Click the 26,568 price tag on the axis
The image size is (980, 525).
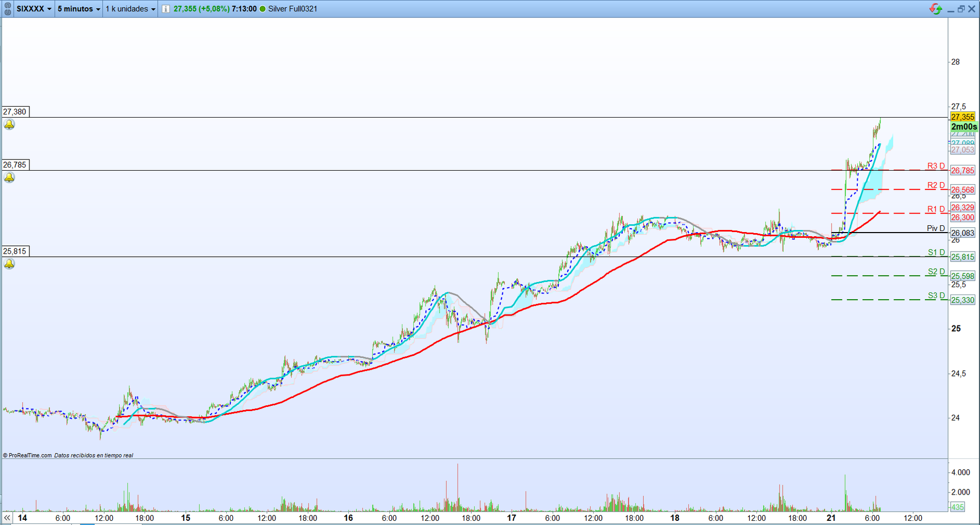(x=963, y=190)
